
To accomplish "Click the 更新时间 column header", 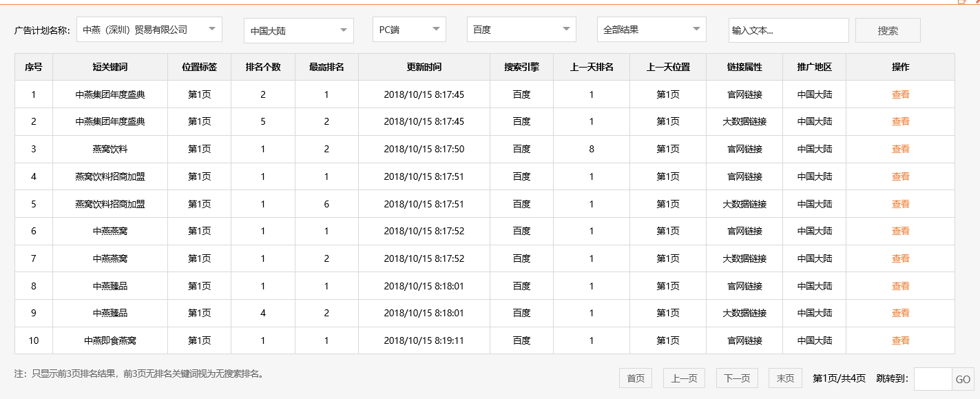I will (424, 67).
